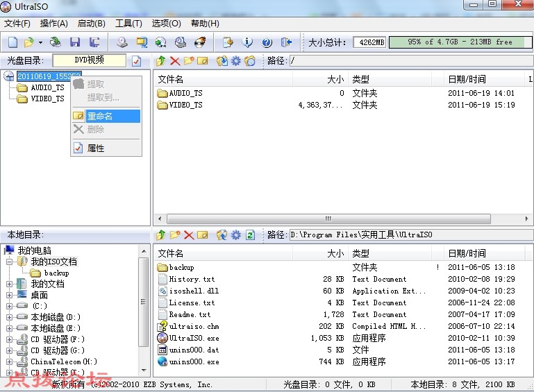Click the Help question mark icon
The image size is (534, 392).
pyautogui.click(x=267, y=42)
